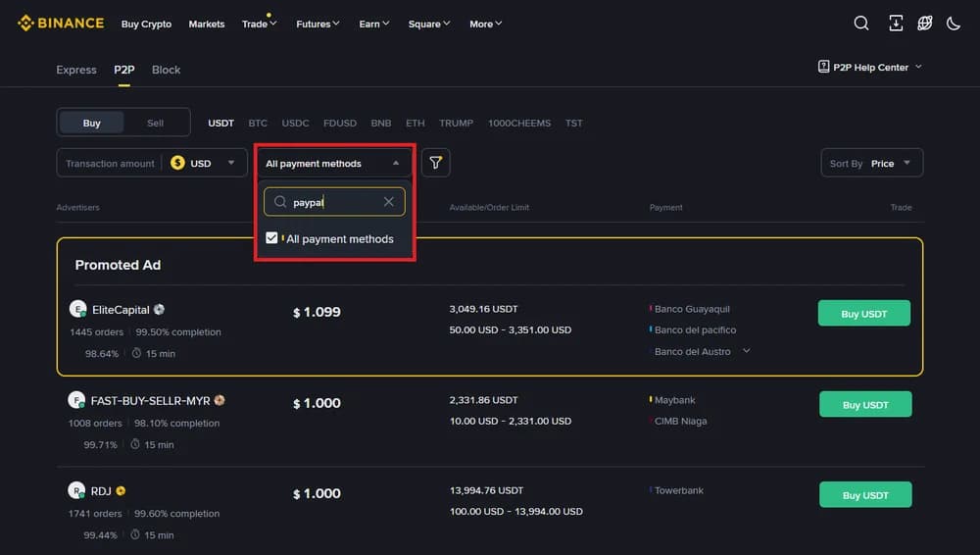This screenshot has width=980, height=555.
Task: Select USDC coin tab
Action: coord(295,123)
